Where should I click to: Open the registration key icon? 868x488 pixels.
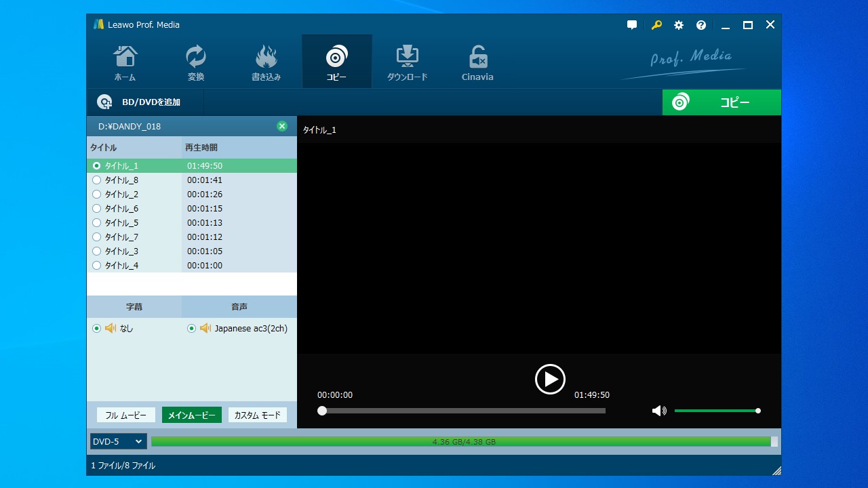point(656,25)
